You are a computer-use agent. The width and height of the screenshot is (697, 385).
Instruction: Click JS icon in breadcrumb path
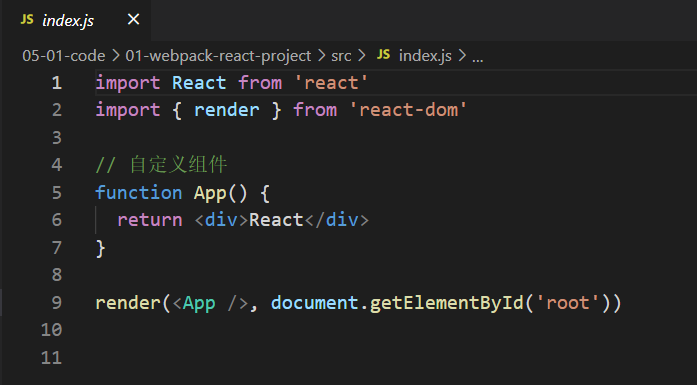383,55
